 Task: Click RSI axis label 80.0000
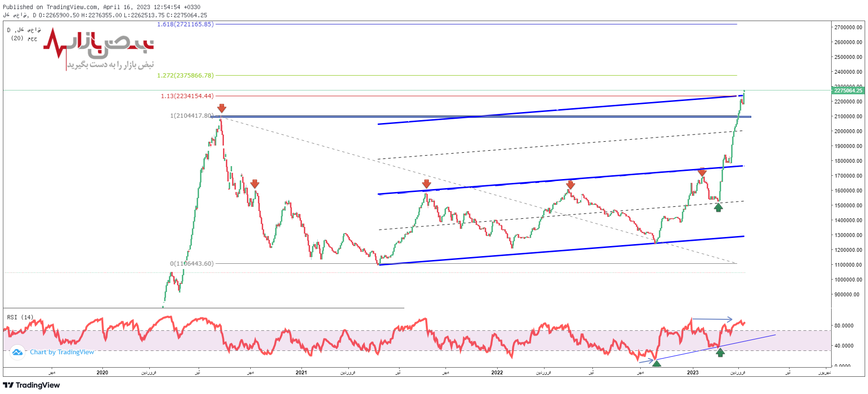click(x=844, y=326)
